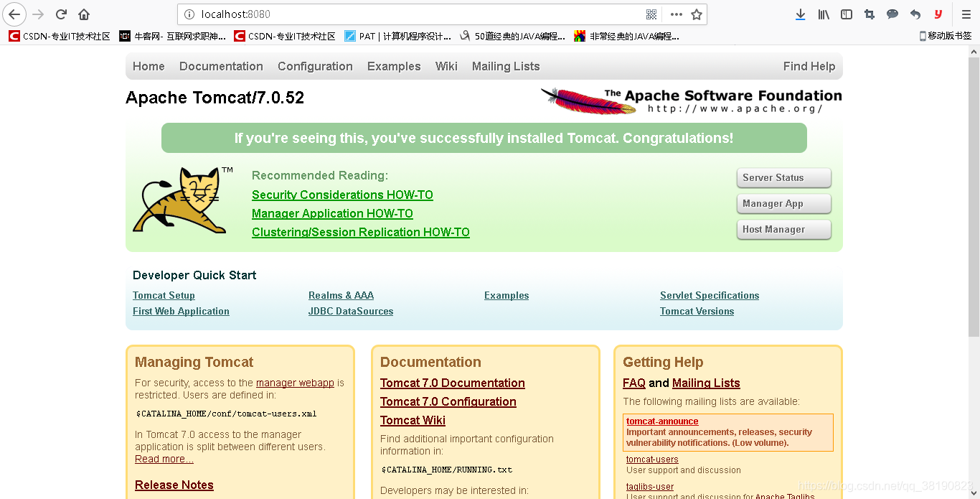Image resolution: width=980 pixels, height=499 pixels.
Task: Open the 移动版书签 mobile bookmarks folder
Action: tap(945, 36)
